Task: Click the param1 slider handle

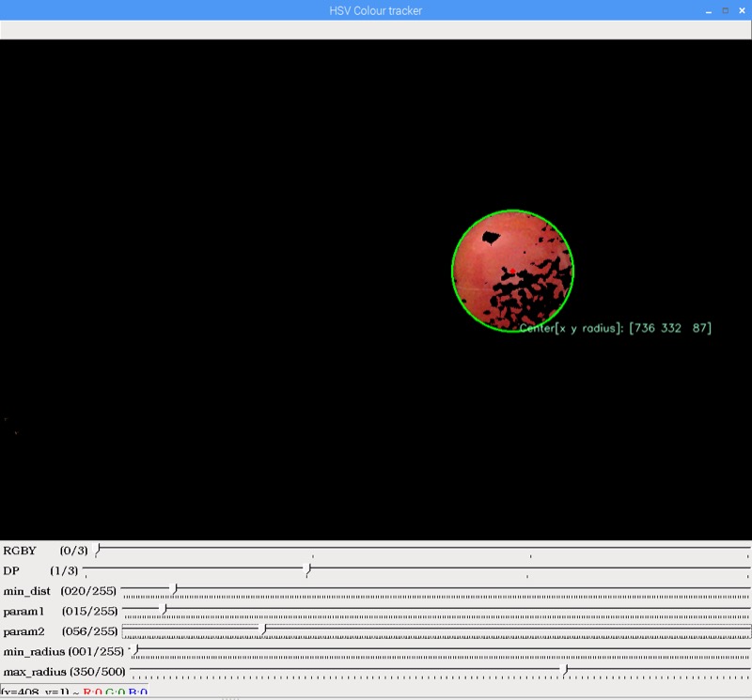Action: coord(164,610)
